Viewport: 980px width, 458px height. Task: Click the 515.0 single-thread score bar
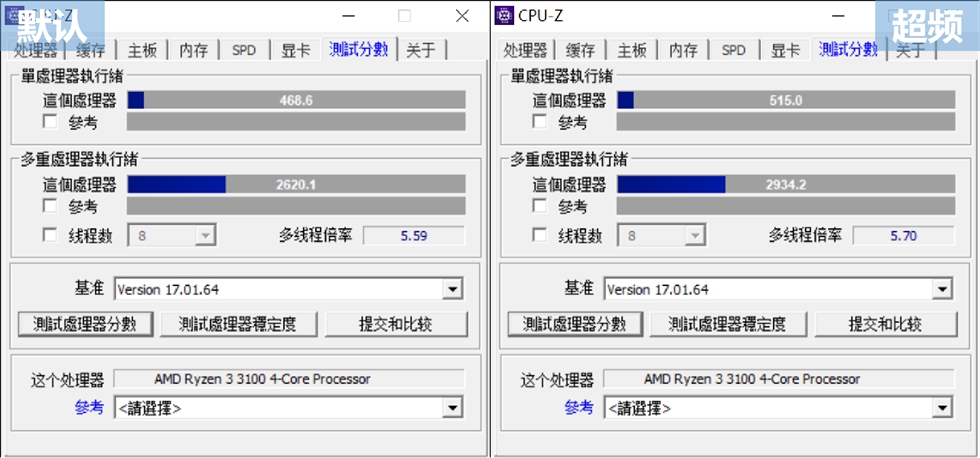786,100
